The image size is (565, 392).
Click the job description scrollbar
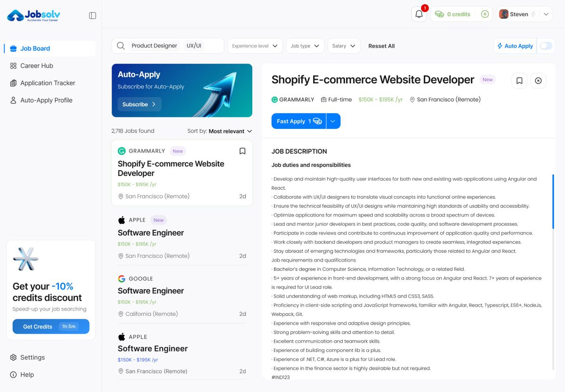click(x=553, y=201)
